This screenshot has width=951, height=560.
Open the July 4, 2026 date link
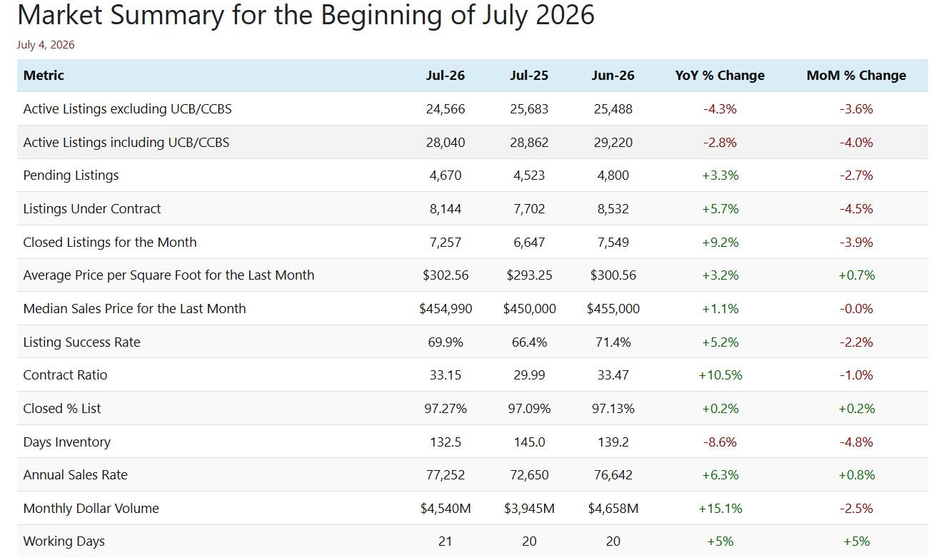coord(46,45)
